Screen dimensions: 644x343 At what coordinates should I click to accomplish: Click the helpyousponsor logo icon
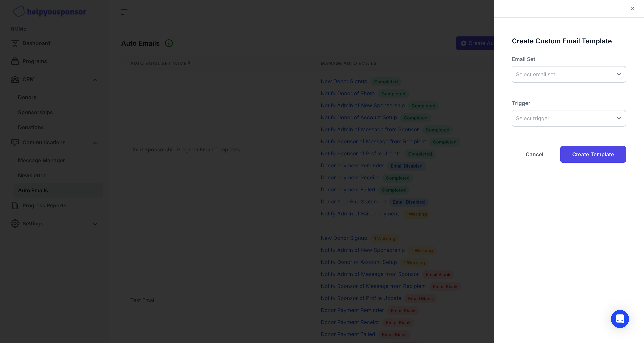point(19,11)
